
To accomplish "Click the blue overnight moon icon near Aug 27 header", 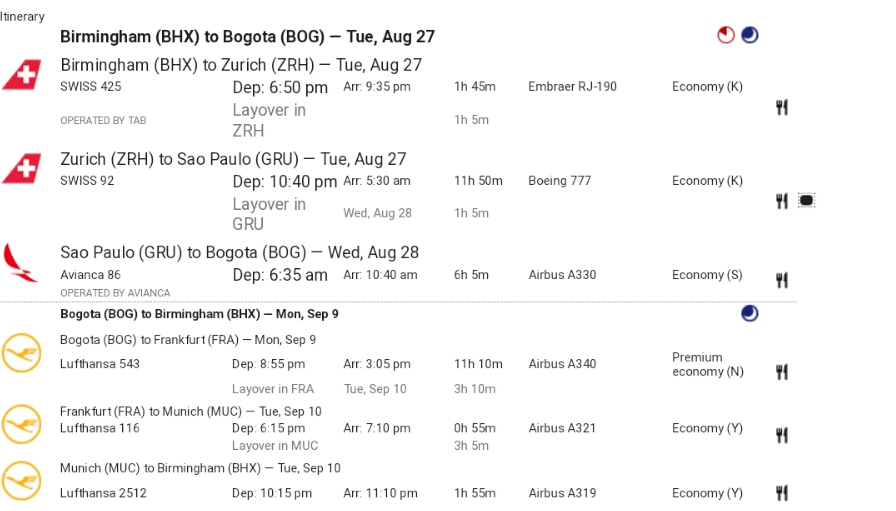I will pos(750,35).
